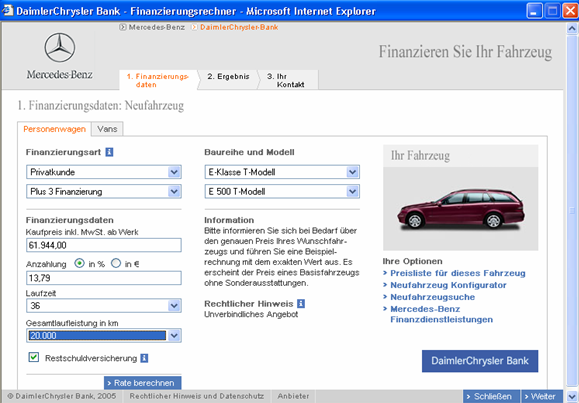
Task: Click the burgundy E-Klasse vehicle image
Action: tap(460, 209)
